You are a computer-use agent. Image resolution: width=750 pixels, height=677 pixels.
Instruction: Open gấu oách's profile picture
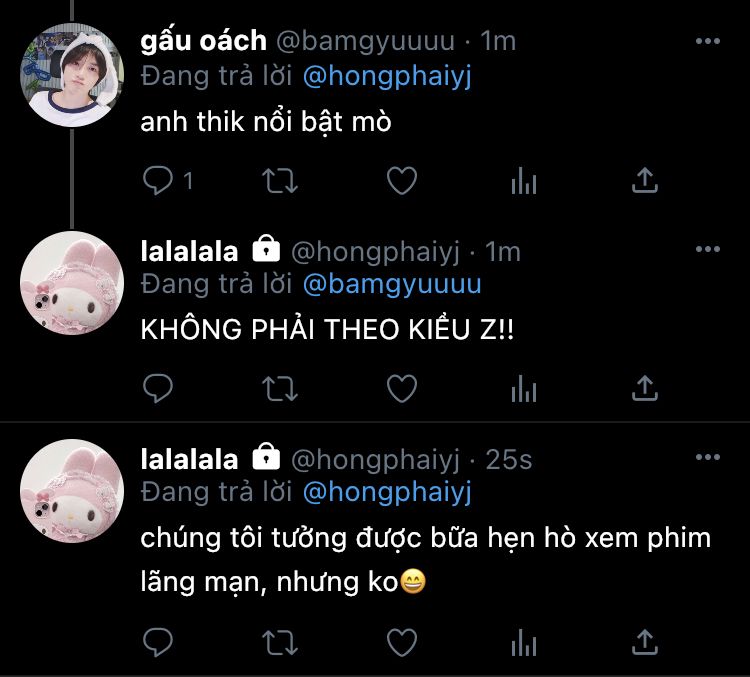pyautogui.click(x=72, y=75)
